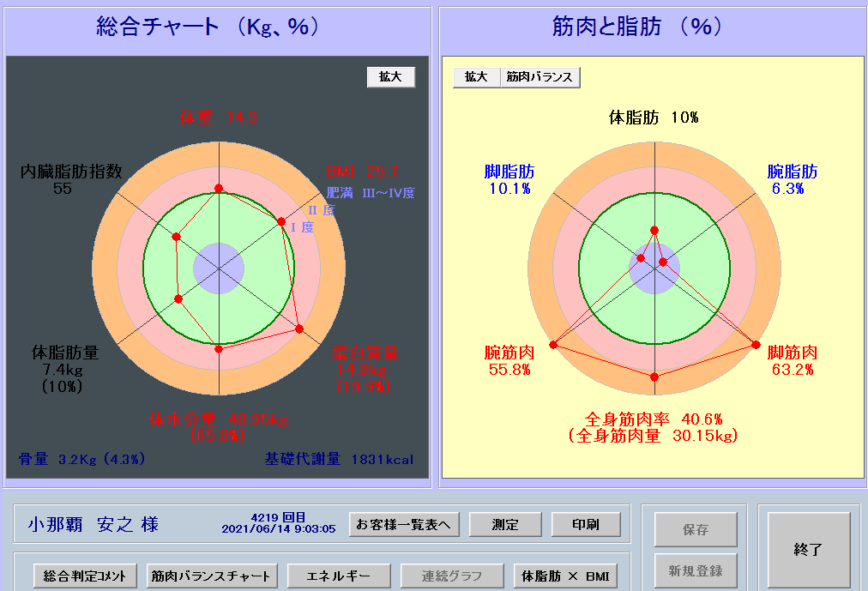Click the 内臓脂肪指数 data point on radar chart

(x=176, y=237)
